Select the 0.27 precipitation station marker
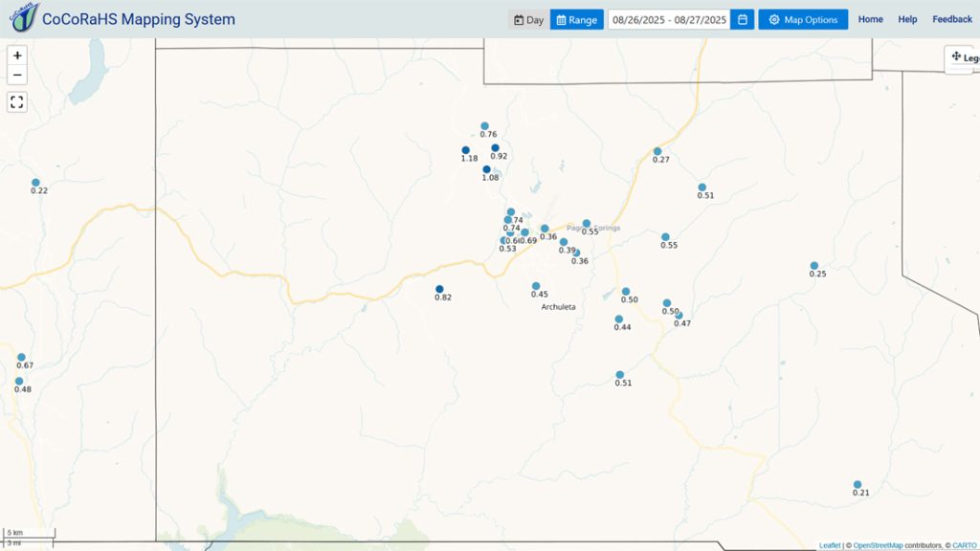This screenshot has width=980, height=551. click(657, 152)
